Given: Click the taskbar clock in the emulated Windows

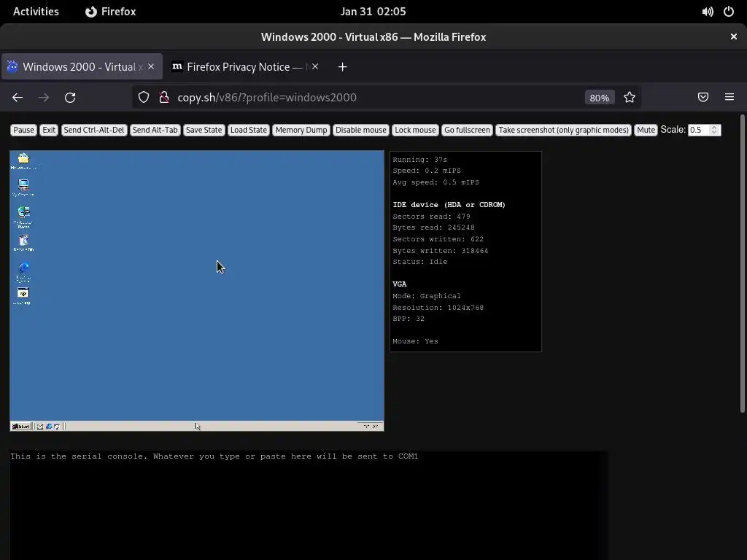Looking at the screenshot, I should point(371,426).
